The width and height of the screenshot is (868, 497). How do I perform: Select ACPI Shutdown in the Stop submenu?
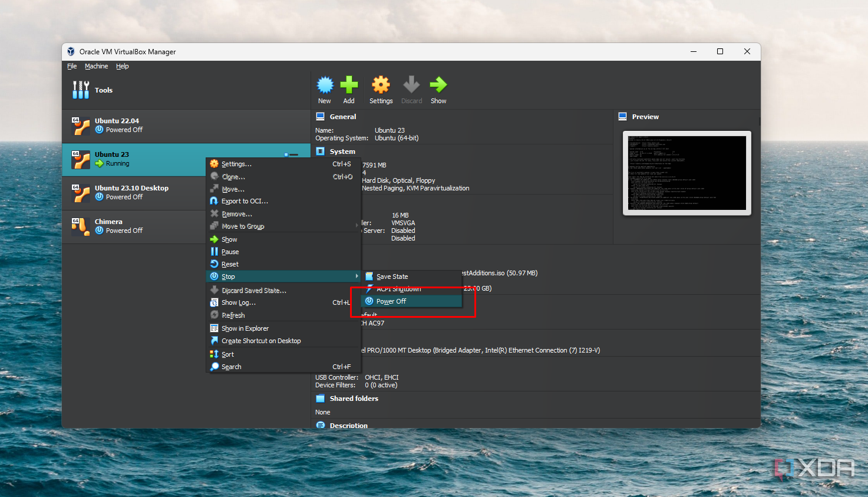point(411,289)
